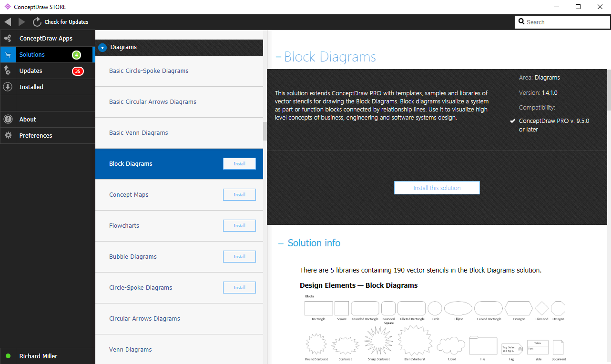Viewport: 611px width, 364px height.
Task: Click the ConceptDraw STORE logo icon
Action: [7, 7]
